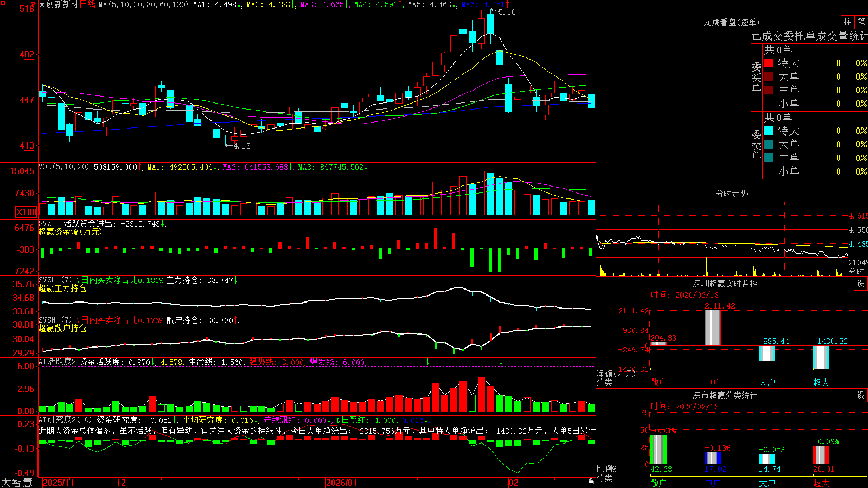Click the 超赢散户持仓 yellow label

tap(62, 328)
